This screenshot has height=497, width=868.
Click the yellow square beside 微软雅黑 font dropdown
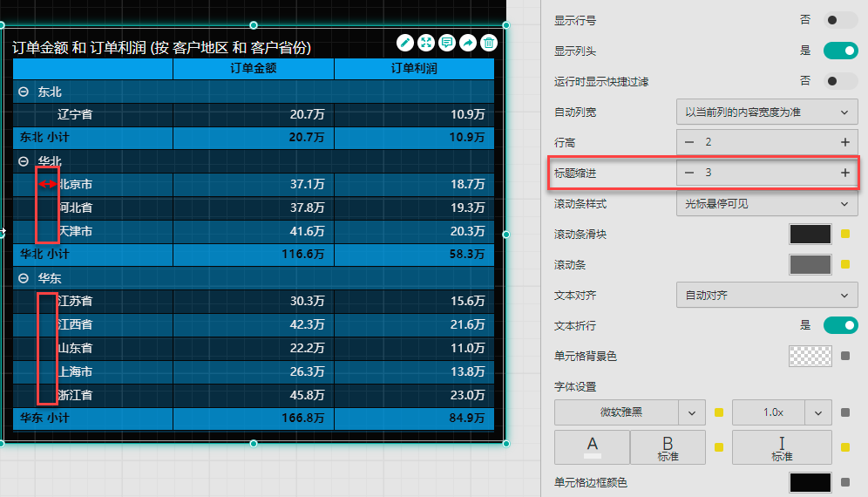(719, 412)
